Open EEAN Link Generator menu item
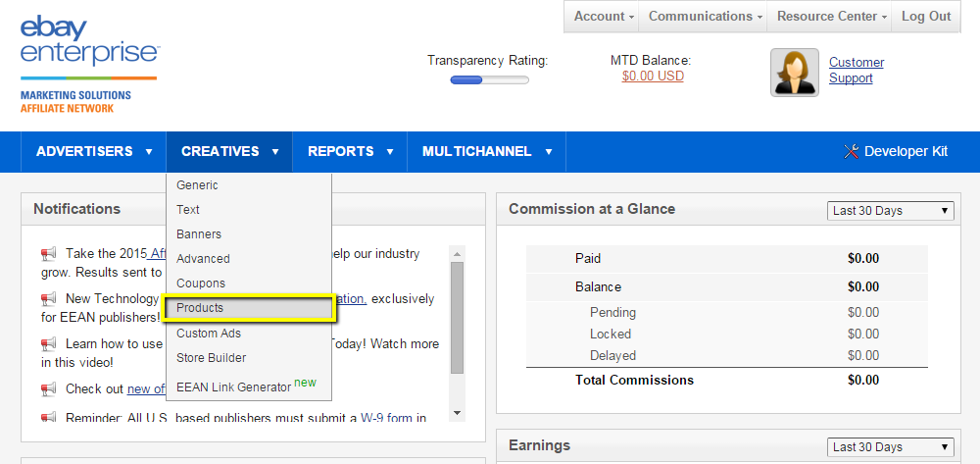 point(249,386)
